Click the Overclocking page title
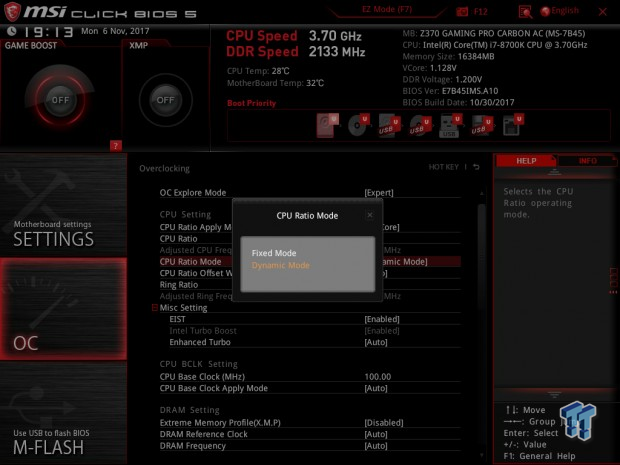 click(164, 168)
